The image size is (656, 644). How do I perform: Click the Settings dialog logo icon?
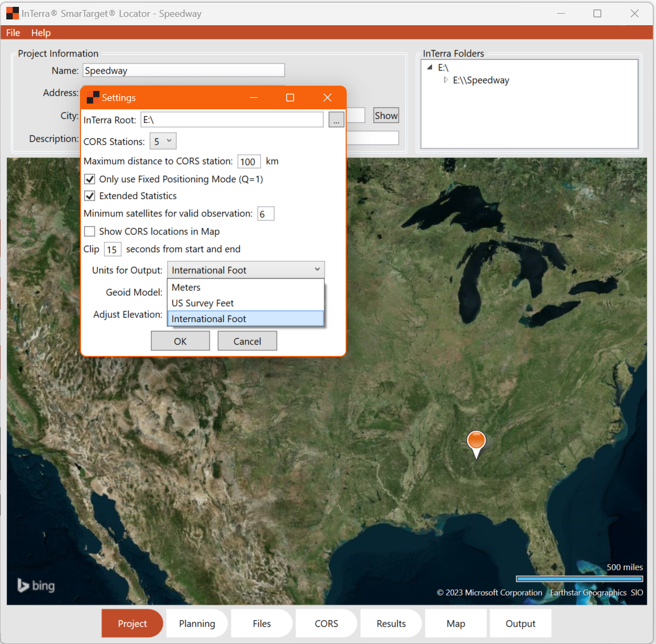point(93,98)
